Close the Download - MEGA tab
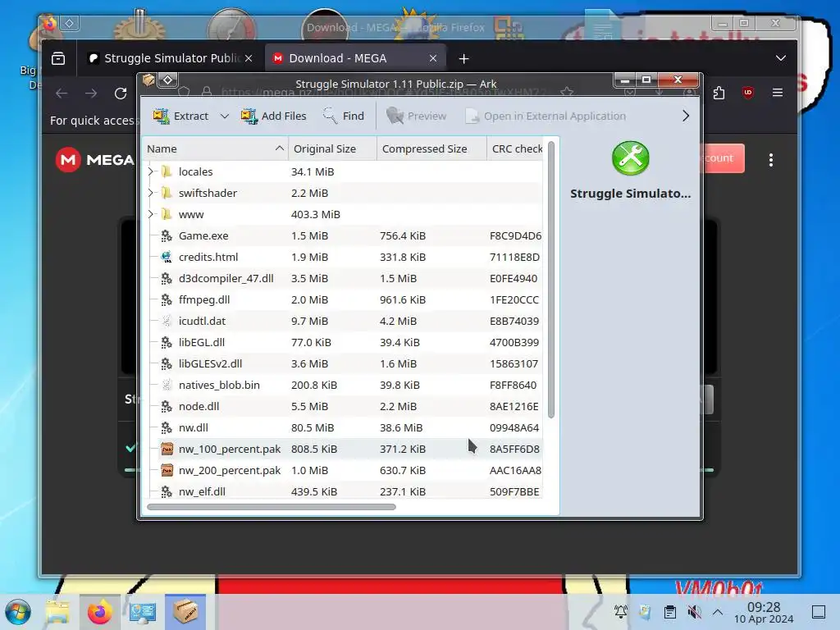 433,58
